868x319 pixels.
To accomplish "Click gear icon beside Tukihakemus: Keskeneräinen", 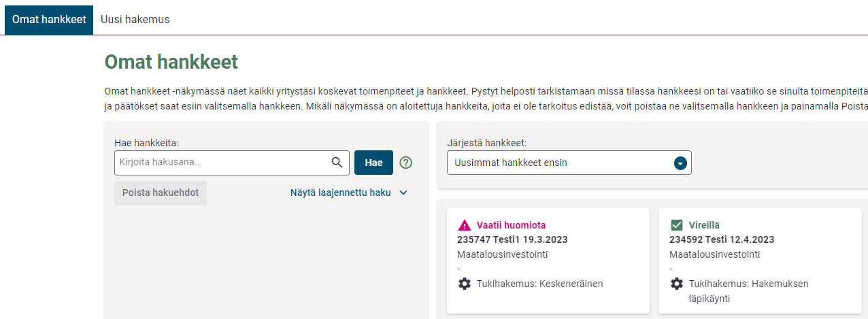I will pos(465,284).
